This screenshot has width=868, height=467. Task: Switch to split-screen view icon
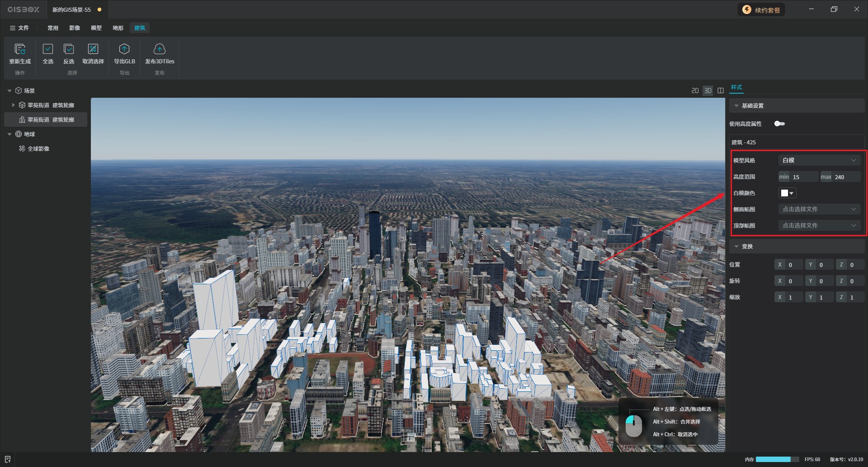click(x=721, y=91)
